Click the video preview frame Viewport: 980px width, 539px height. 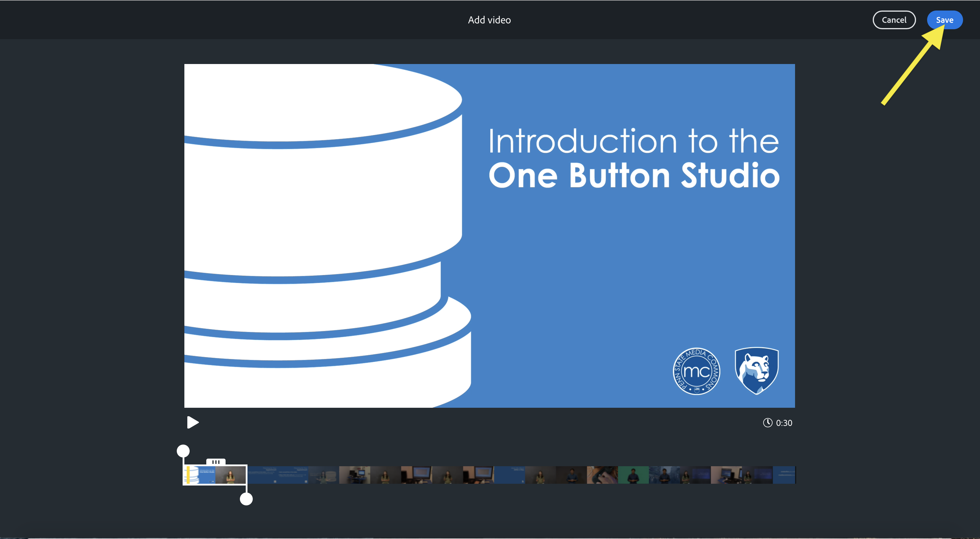[490, 236]
